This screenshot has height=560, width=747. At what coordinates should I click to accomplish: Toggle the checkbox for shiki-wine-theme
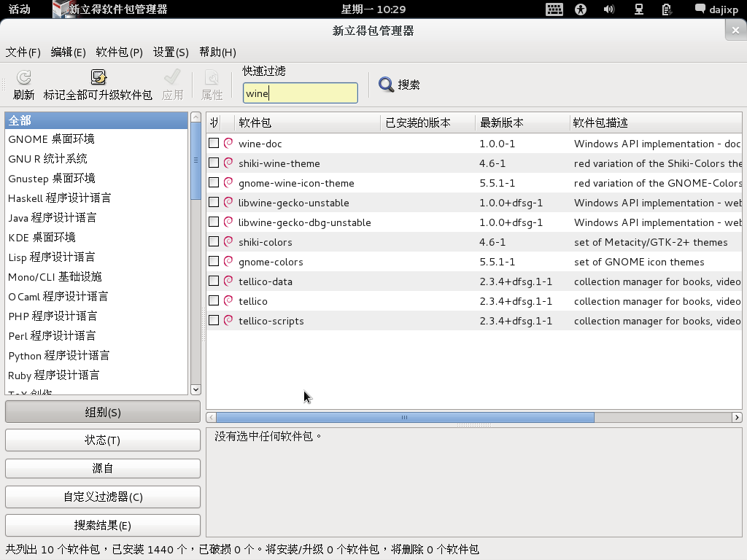pos(214,163)
